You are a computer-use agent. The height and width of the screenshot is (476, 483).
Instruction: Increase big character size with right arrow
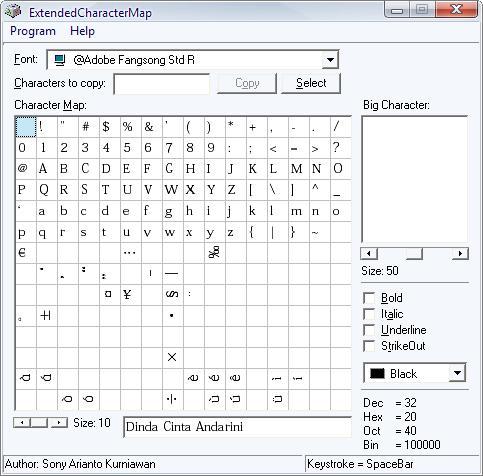point(460,254)
